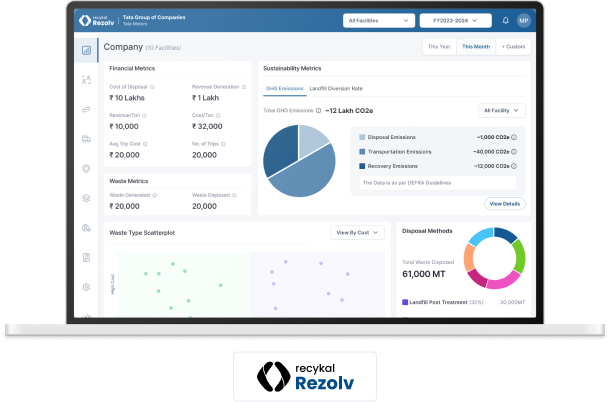Click the View Details button
The width and height of the screenshot is (610, 402).
(505, 204)
